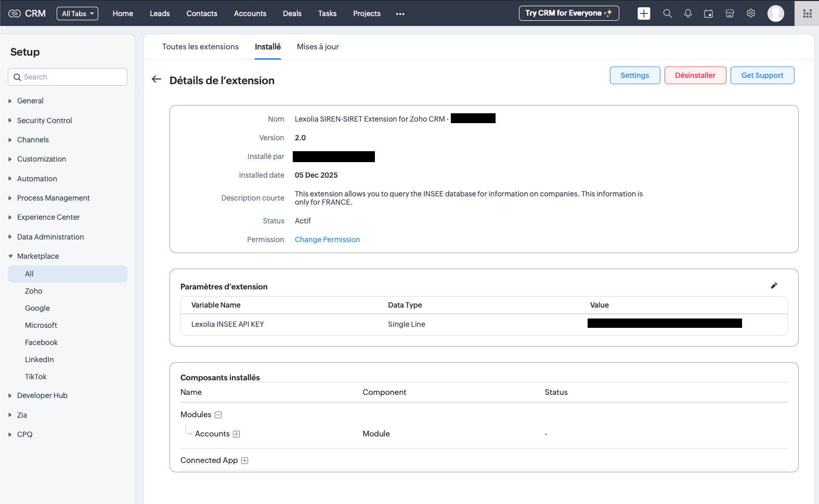Image resolution: width=819 pixels, height=504 pixels.
Task: Focus the Setup search field
Action: (x=68, y=77)
